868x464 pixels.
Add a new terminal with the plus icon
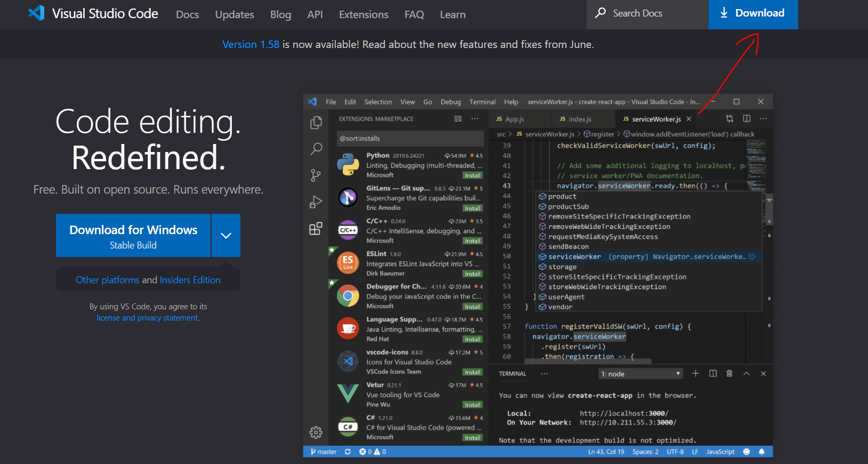pos(696,374)
